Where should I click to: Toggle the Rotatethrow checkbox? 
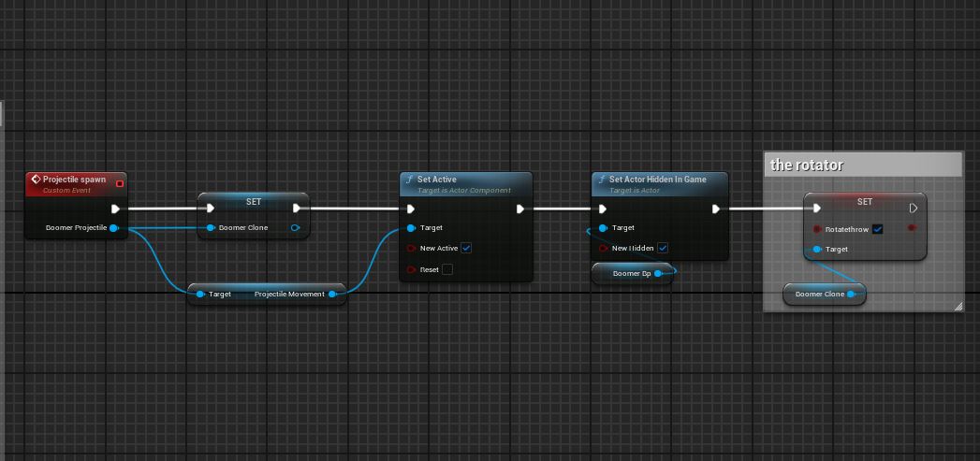(878, 229)
